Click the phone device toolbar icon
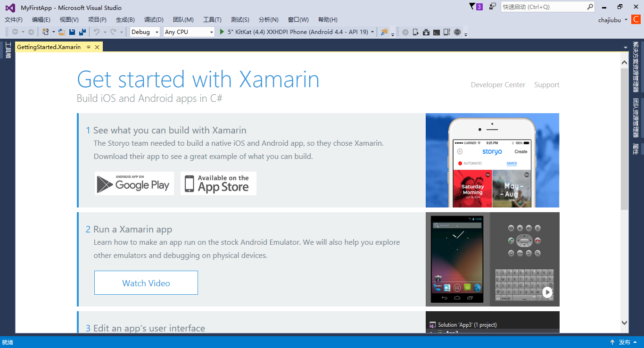This screenshot has width=644, height=348. [415, 32]
